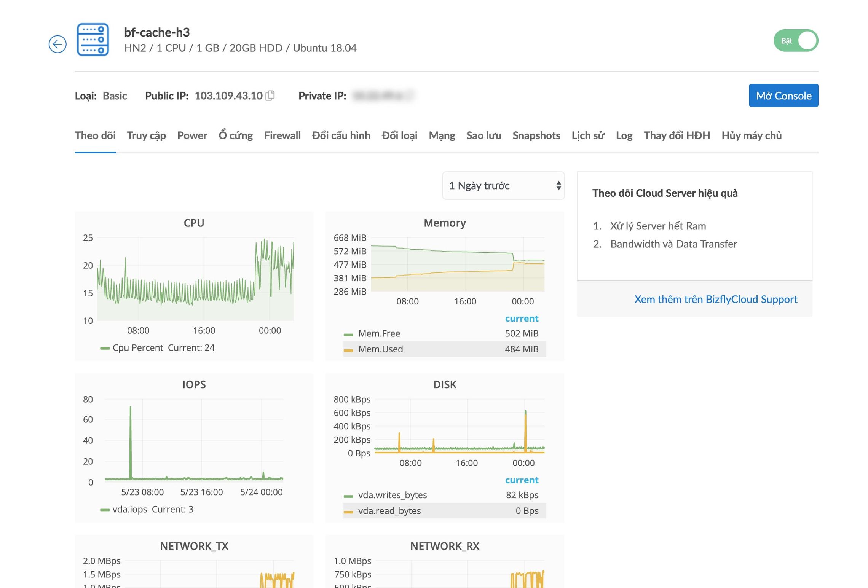Image resolution: width=868 pixels, height=588 pixels.
Task: Open the Sao lưu tab
Action: (484, 135)
